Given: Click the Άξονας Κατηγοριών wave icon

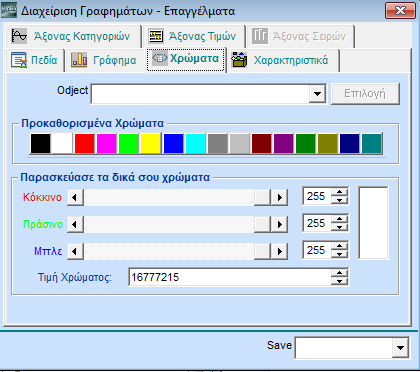Looking at the screenshot, I should (x=19, y=36).
